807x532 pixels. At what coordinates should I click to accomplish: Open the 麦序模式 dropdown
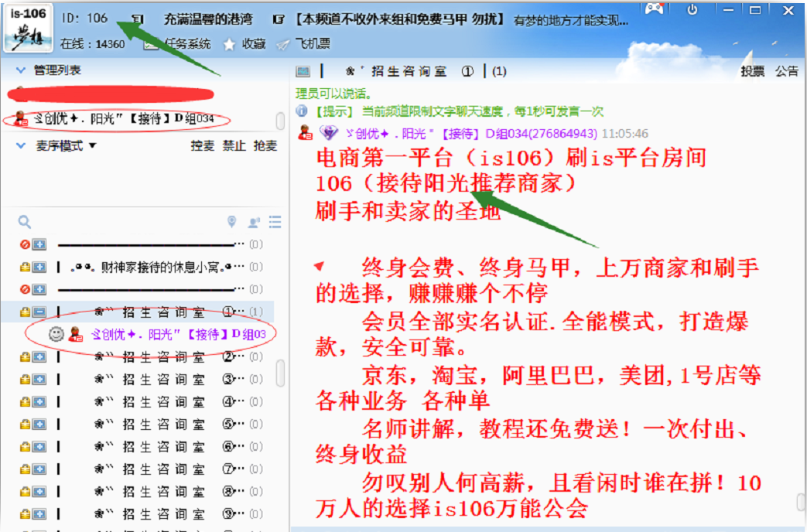[x=93, y=145]
